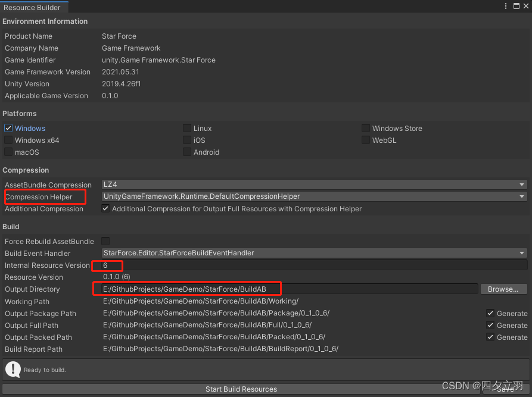Click the Platforms section header
Screen dimensions: 532x397
point(19,114)
